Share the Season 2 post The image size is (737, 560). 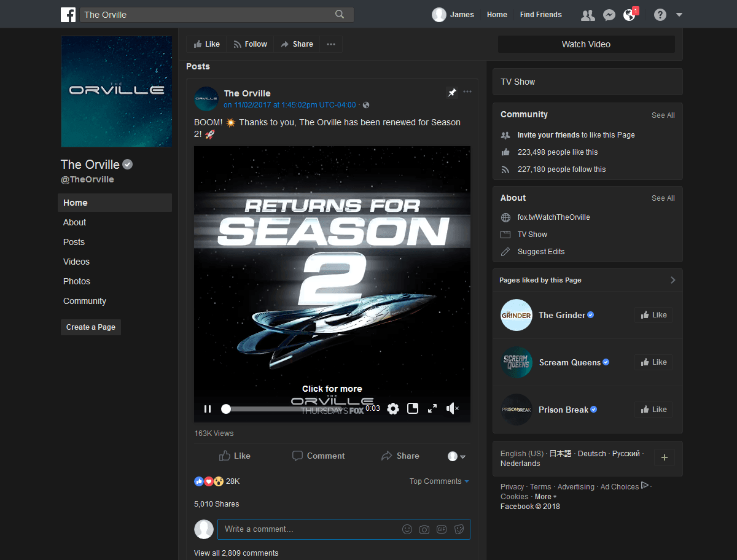(x=400, y=456)
